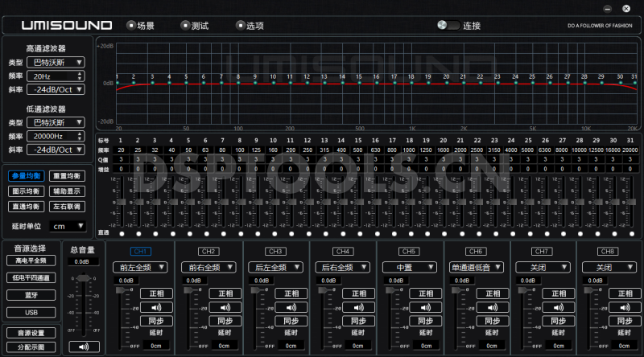Mute the CH2 channel speaker icon
The image size is (644, 357).
pyautogui.click(x=225, y=307)
